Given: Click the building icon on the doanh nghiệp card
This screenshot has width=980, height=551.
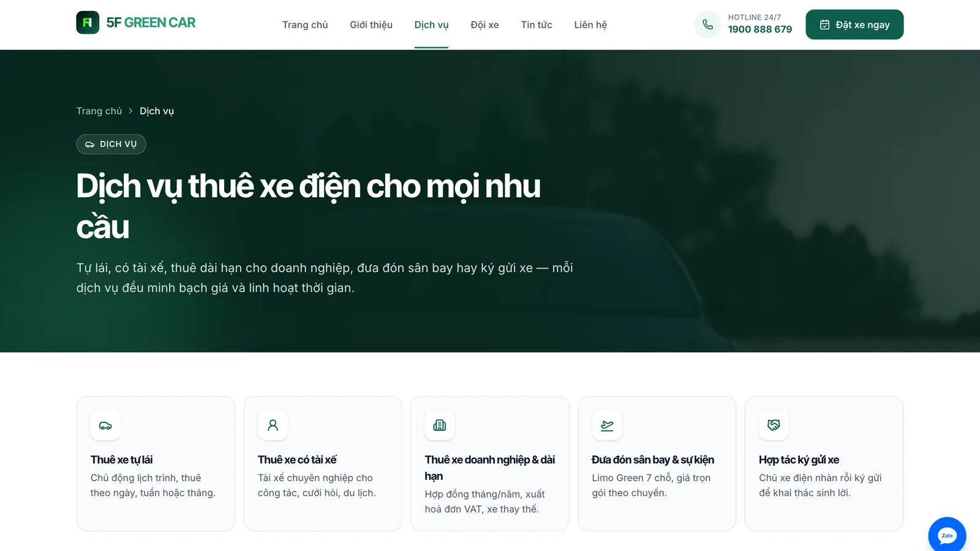Looking at the screenshot, I should [440, 425].
